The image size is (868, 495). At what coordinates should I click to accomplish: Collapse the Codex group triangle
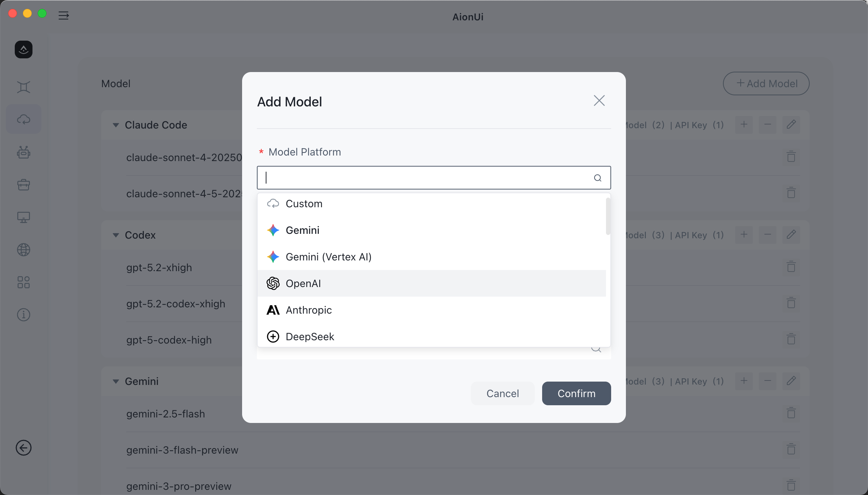coord(116,235)
